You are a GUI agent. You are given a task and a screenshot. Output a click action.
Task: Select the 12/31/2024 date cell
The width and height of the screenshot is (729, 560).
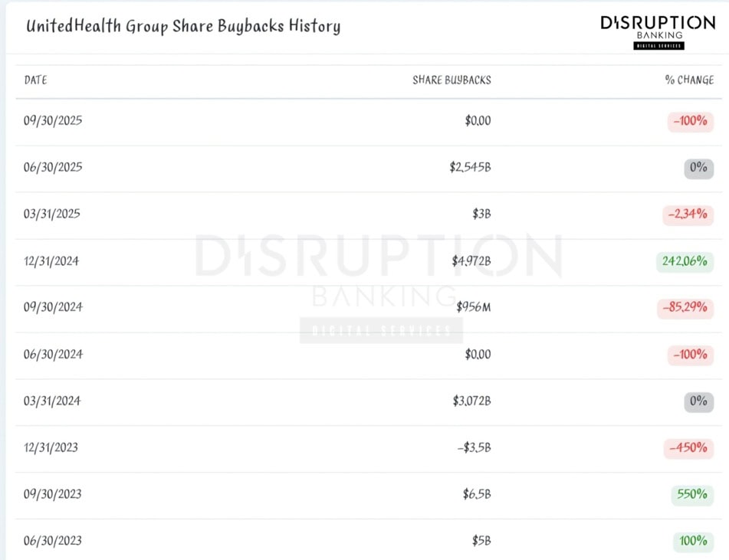tap(51, 261)
